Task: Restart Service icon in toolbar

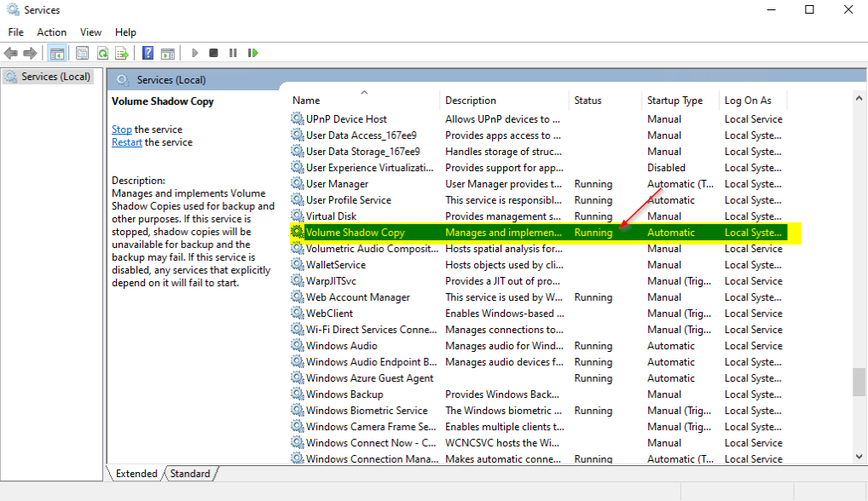Action: pos(253,53)
